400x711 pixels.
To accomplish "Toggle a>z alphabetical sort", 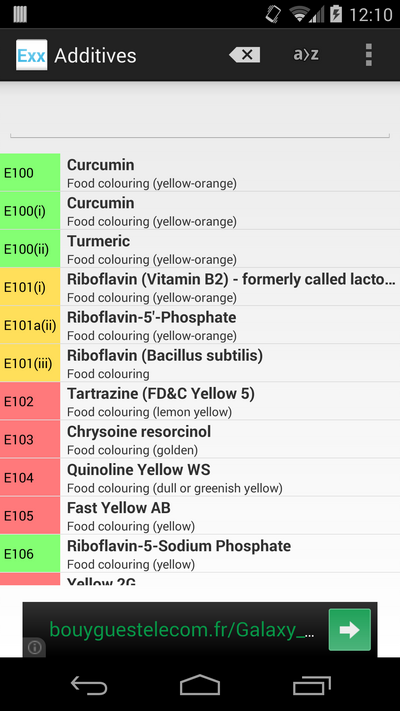I will [306, 55].
